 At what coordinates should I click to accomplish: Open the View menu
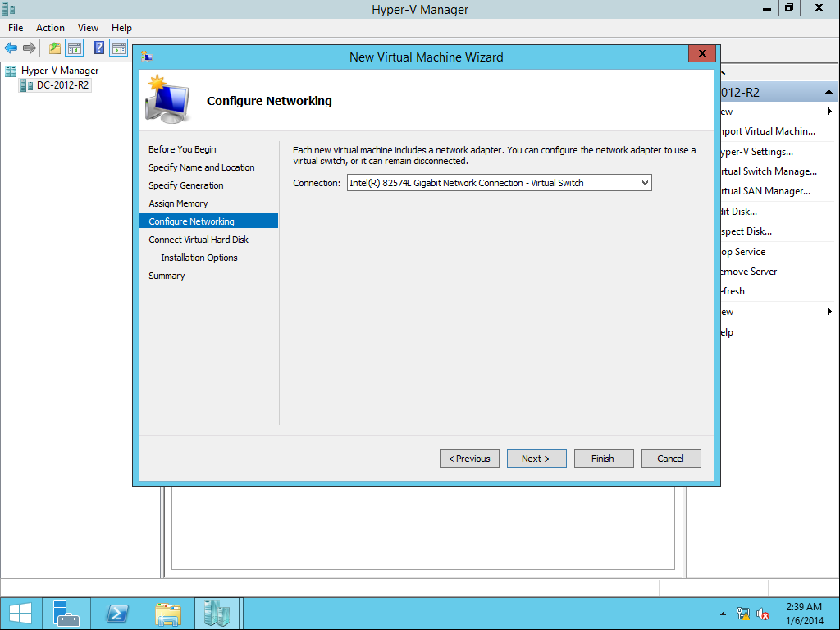88,28
